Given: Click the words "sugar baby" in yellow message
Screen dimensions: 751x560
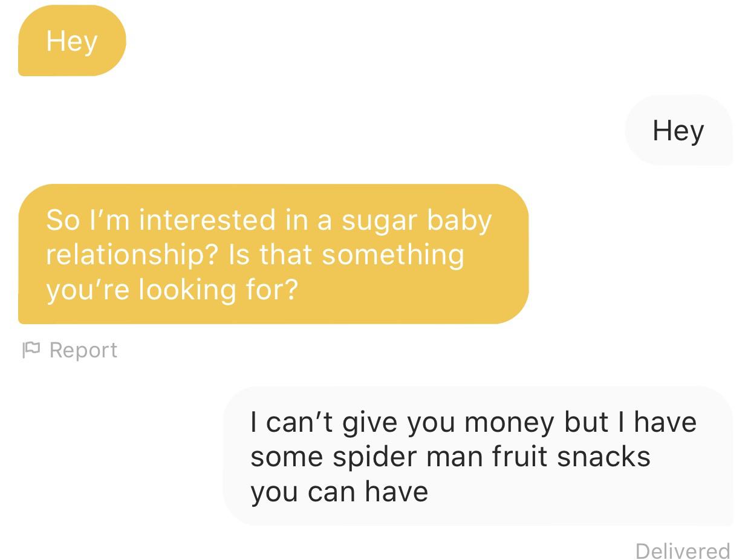Looking at the screenshot, I should 417,220.
